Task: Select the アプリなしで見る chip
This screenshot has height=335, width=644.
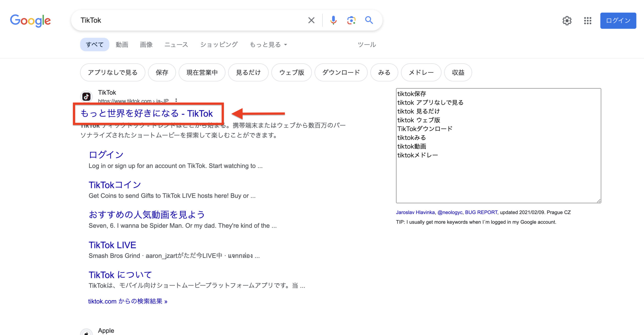Action: tap(113, 72)
